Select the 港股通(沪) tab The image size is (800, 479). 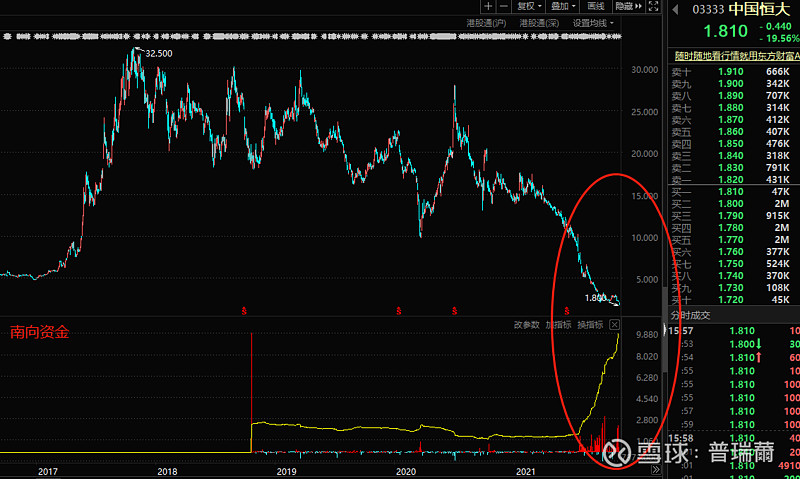[x=486, y=23]
